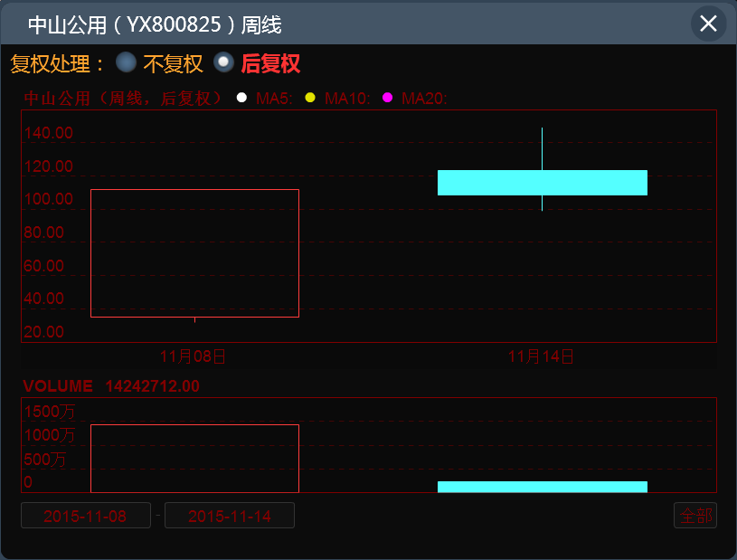The height and width of the screenshot is (560, 737).
Task: Select the 后复权 radio option
Action: point(223,62)
